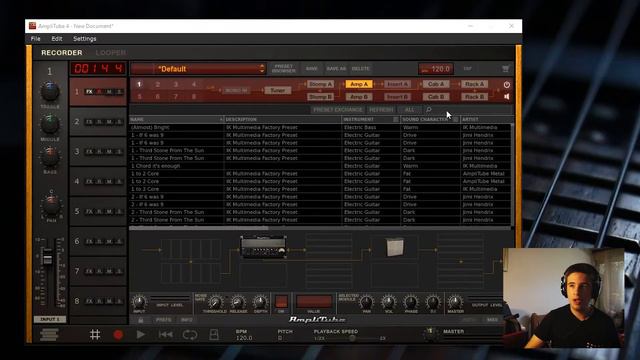Toggle FX on recorder track 2
The width and height of the screenshot is (640, 360).
click(x=89, y=122)
